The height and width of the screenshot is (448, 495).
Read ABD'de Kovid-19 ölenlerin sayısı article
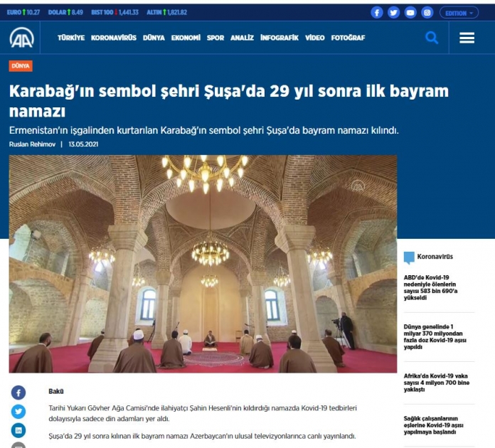pyautogui.click(x=430, y=287)
